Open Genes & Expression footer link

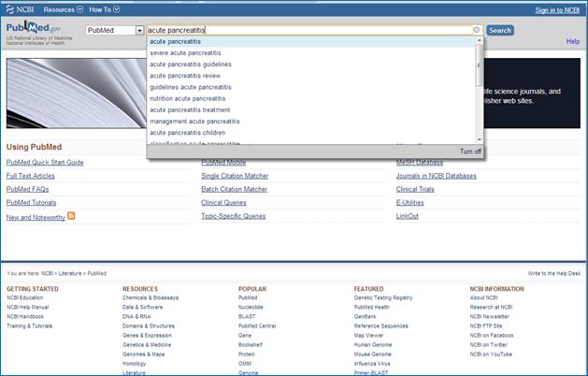[x=147, y=335]
